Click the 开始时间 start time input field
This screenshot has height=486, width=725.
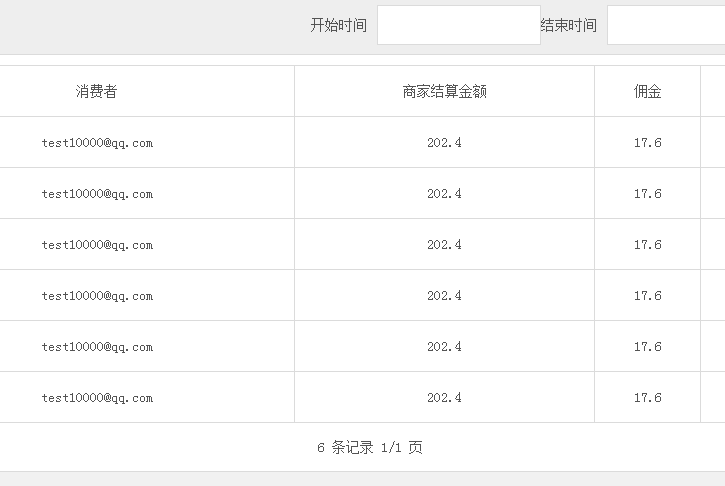point(459,25)
